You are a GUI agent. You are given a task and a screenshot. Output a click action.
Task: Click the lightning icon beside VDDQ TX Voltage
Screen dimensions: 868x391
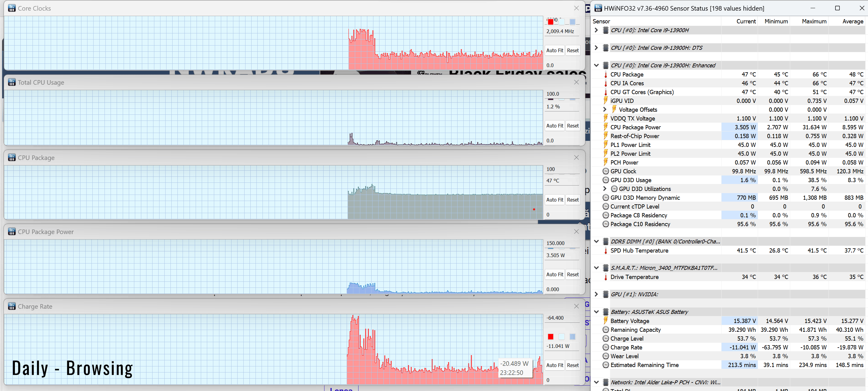coord(606,118)
